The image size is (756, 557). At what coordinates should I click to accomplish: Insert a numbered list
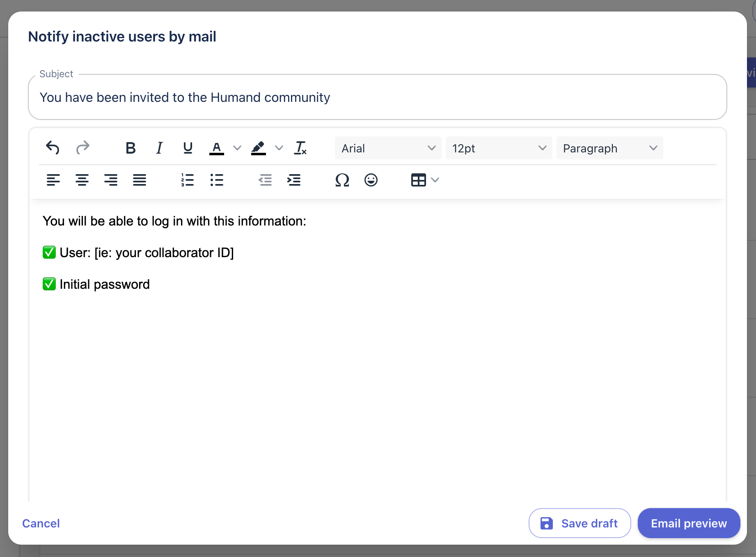pyautogui.click(x=188, y=180)
